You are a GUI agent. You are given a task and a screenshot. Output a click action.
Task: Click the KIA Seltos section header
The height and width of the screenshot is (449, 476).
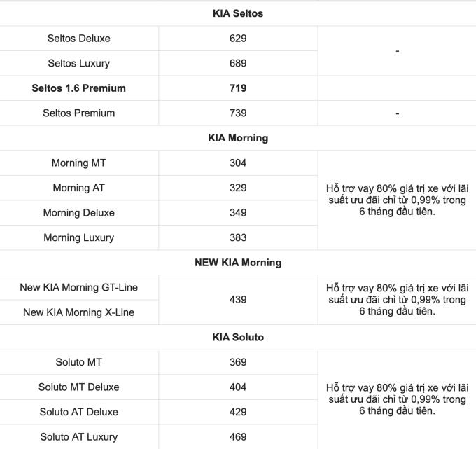pos(238,13)
